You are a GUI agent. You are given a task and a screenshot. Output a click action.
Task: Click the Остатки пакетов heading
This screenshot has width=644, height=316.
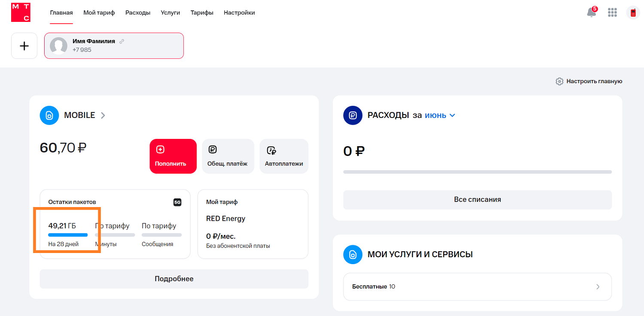(72, 202)
